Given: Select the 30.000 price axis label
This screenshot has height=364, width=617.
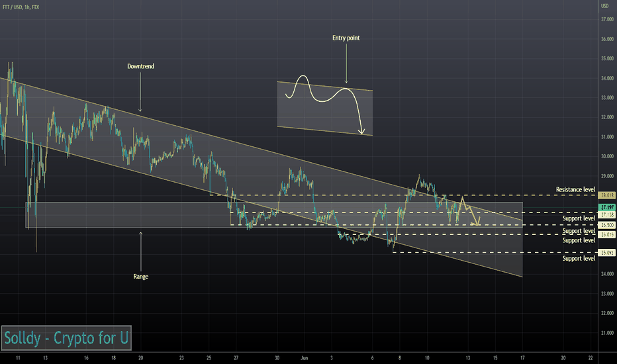Looking at the screenshot, I should (607, 157).
